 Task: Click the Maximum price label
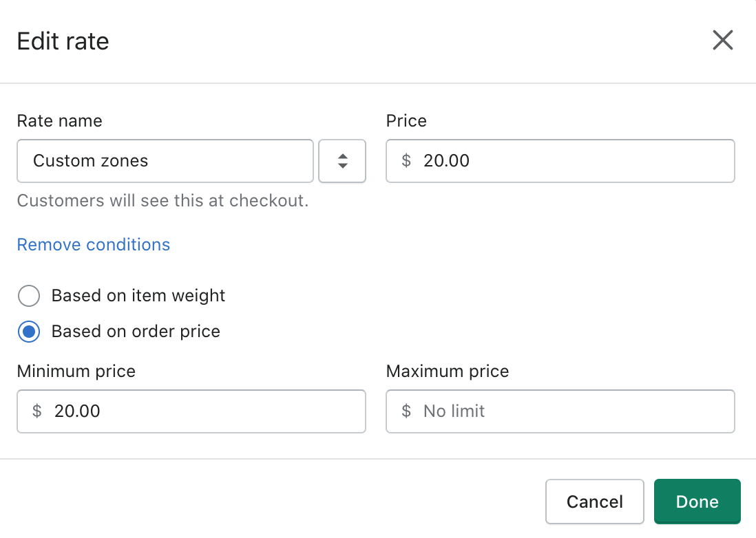coord(448,372)
